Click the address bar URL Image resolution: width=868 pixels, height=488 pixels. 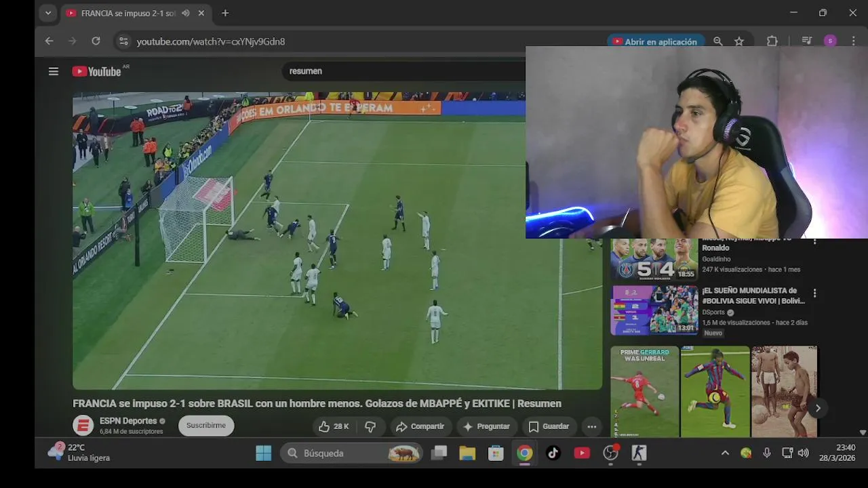(211, 41)
